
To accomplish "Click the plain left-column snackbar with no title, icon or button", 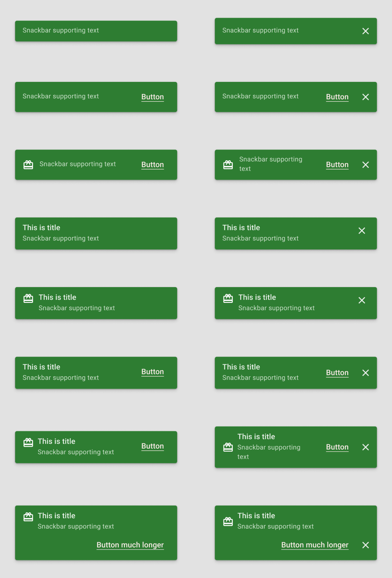I will coord(96,31).
